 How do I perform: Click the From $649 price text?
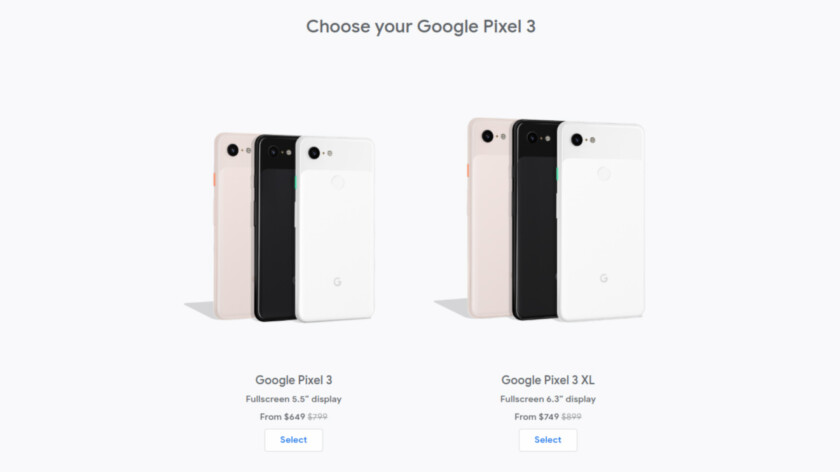(x=282, y=417)
